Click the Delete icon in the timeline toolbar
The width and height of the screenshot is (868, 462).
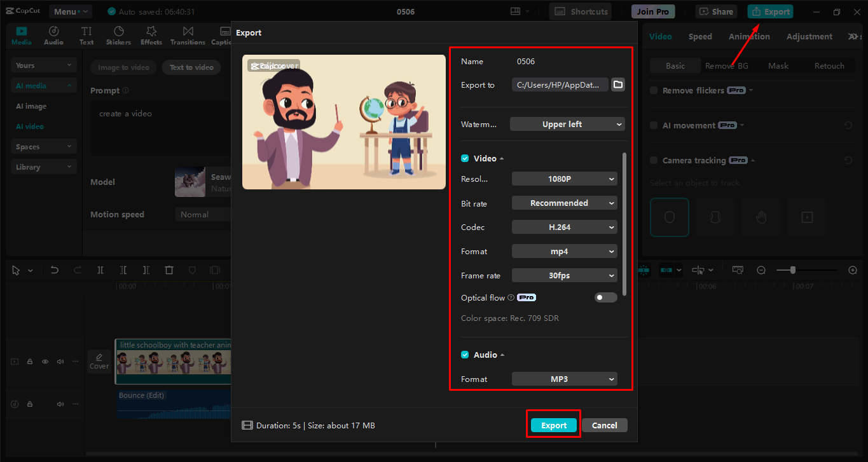169,269
